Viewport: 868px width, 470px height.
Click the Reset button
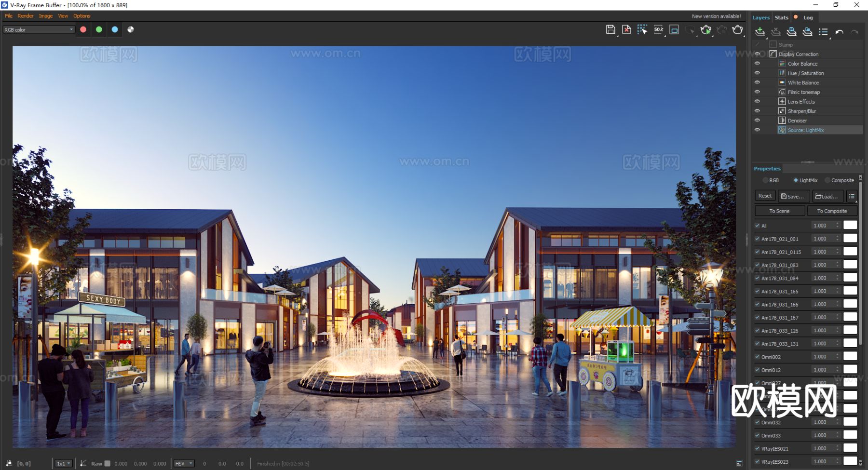(765, 196)
